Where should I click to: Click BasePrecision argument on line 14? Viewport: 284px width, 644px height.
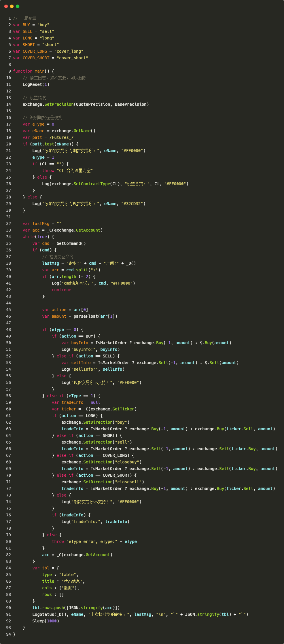coord(130,104)
